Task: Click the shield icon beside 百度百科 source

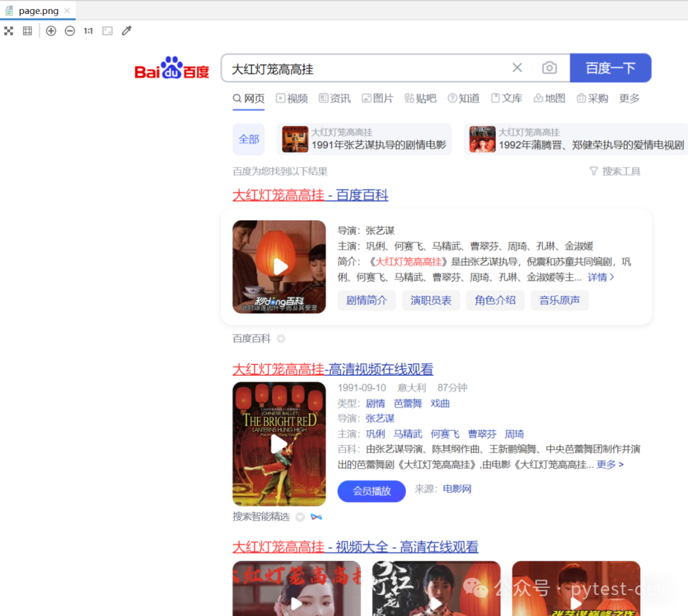Action: coord(281,339)
